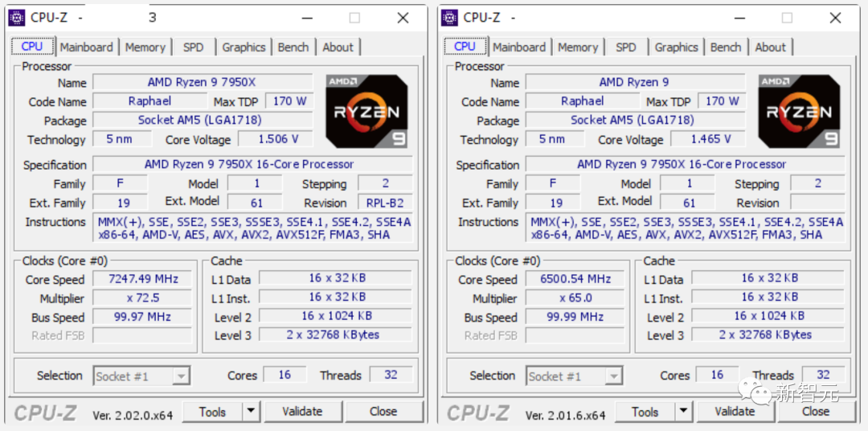Click Package value in left window
The image size is (868, 431).
[202, 121]
